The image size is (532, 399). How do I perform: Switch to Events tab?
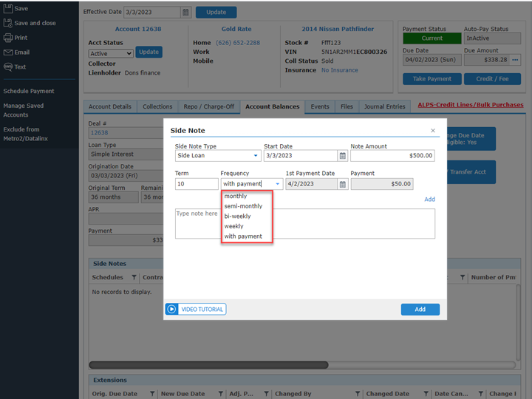(x=320, y=106)
